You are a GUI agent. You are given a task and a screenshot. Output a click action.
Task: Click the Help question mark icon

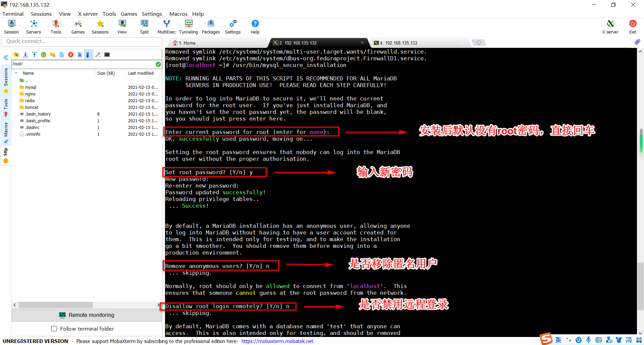(255, 27)
